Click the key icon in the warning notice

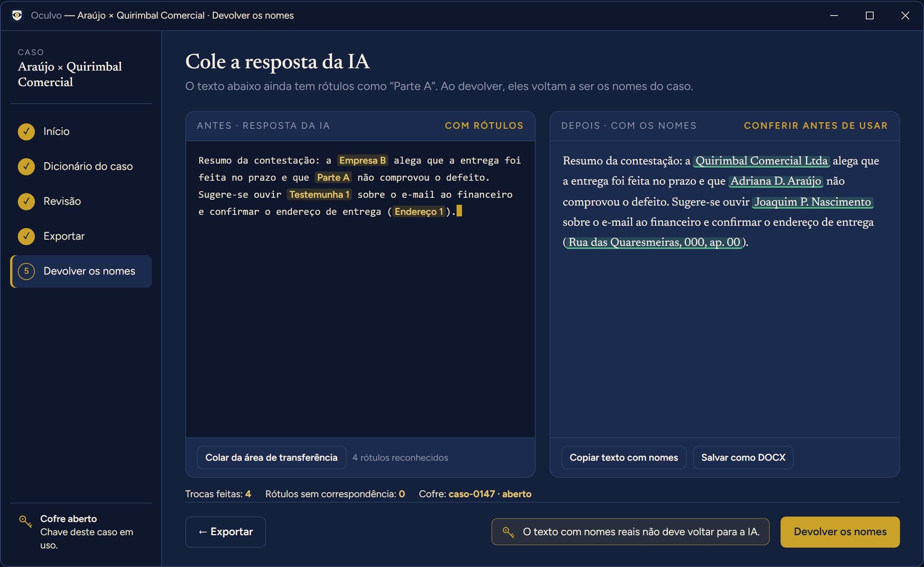coord(508,532)
